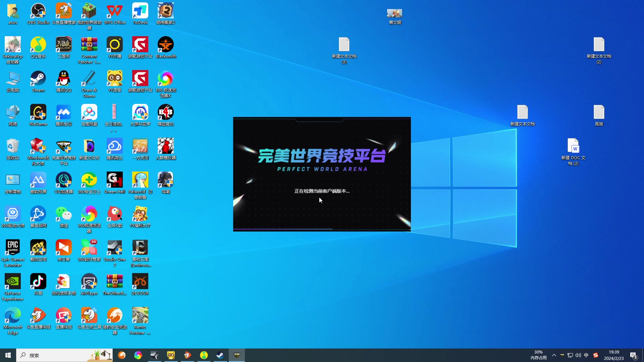Open the 抖音 desktop shortcut
This screenshot has width=644, height=362.
pos(38,285)
